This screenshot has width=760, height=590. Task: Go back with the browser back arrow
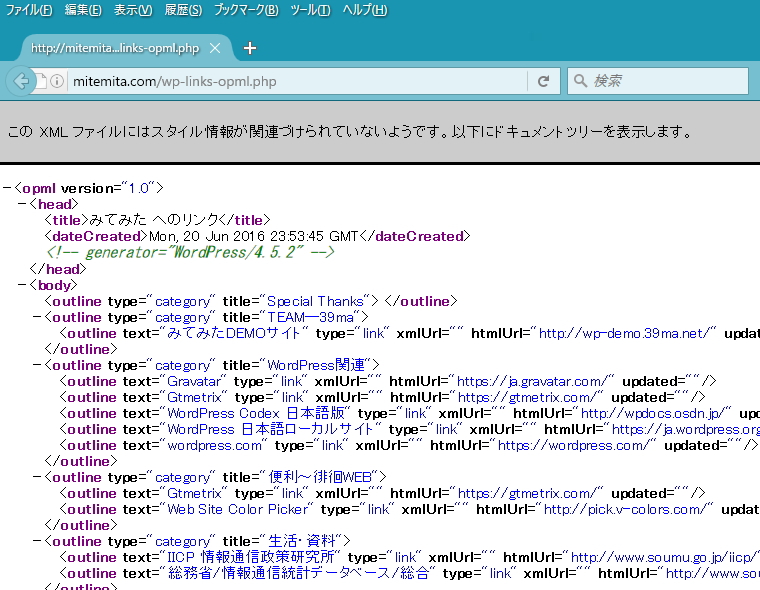tap(21, 81)
